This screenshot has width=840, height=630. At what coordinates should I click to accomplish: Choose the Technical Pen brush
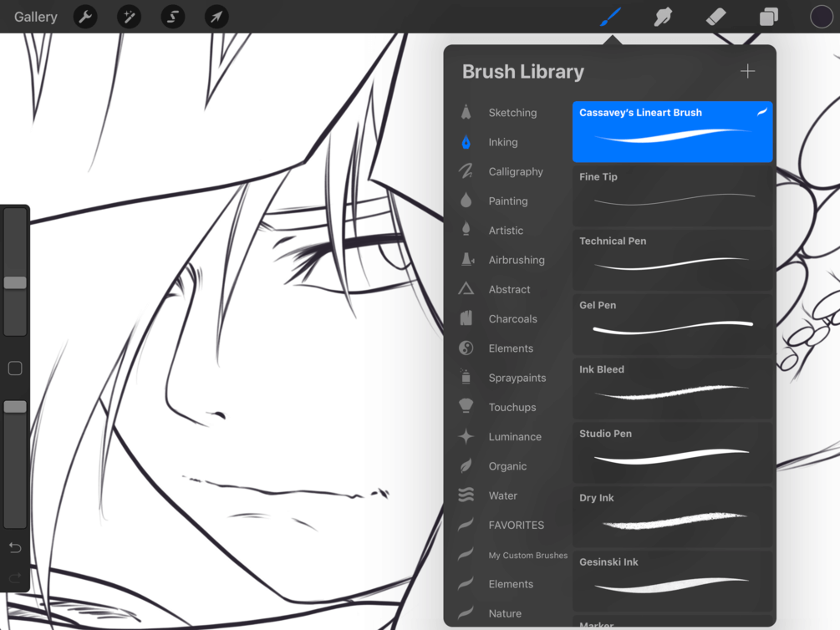[672, 261]
